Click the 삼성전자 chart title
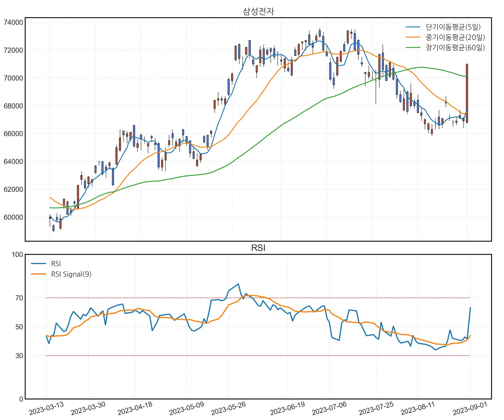 tap(258, 11)
